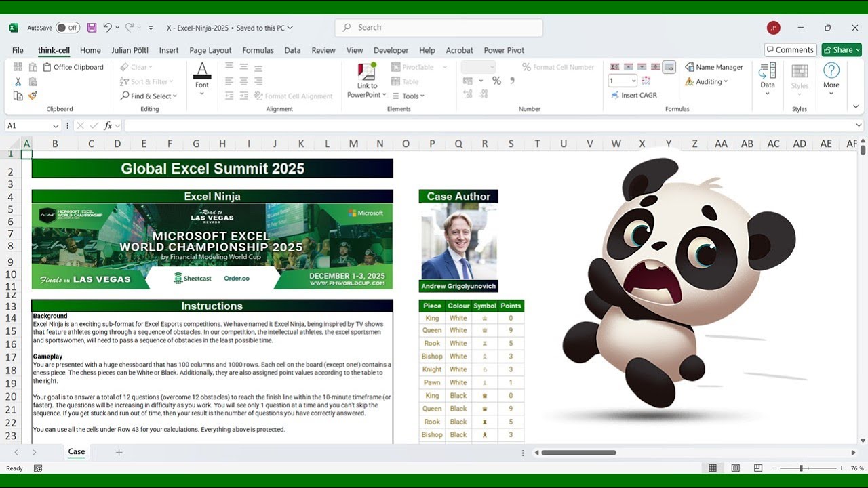Switch to the Home tab
Screen dimensions: 868x488
click(90, 50)
